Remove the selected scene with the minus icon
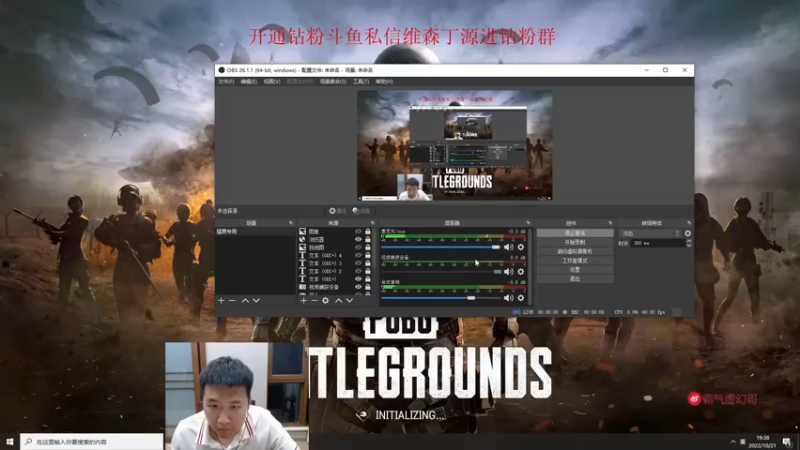This screenshot has height=450, width=800. tap(232, 301)
